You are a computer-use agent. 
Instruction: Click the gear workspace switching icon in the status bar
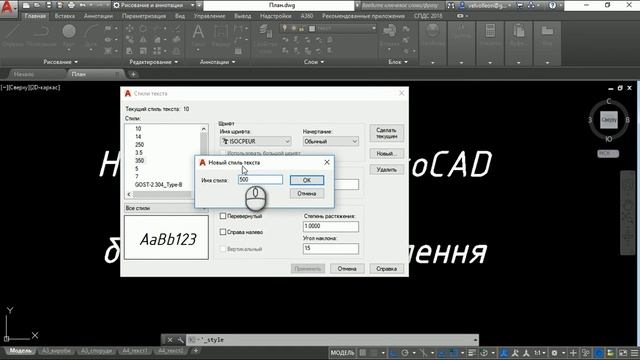554,353
